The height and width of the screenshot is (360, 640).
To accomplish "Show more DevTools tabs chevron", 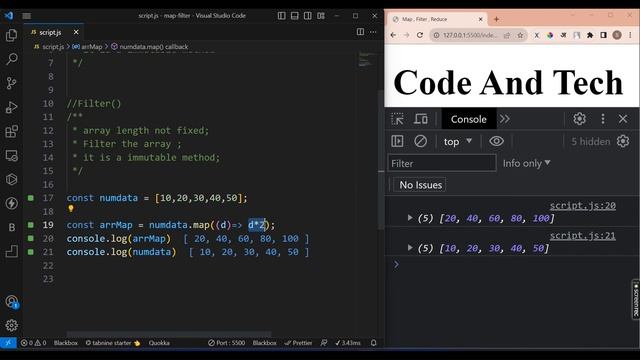I will pos(505,119).
